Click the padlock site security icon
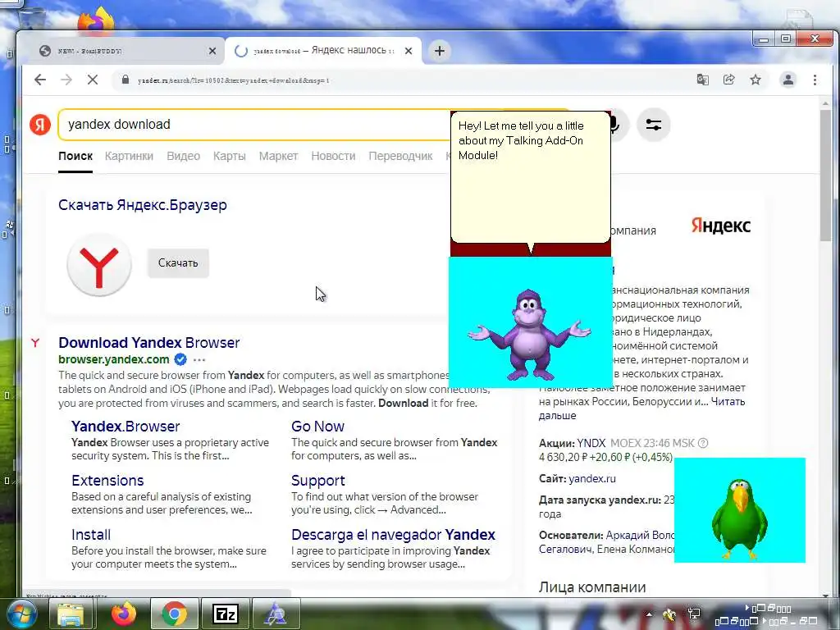Viewport: 840px width, 630px height. [126, 80]
